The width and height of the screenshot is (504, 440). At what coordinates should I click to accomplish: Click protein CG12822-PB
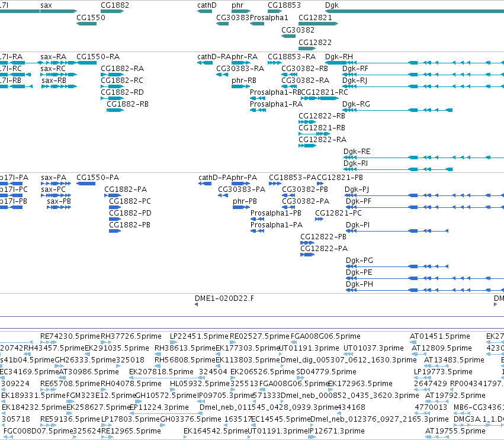tap(323, 237)
